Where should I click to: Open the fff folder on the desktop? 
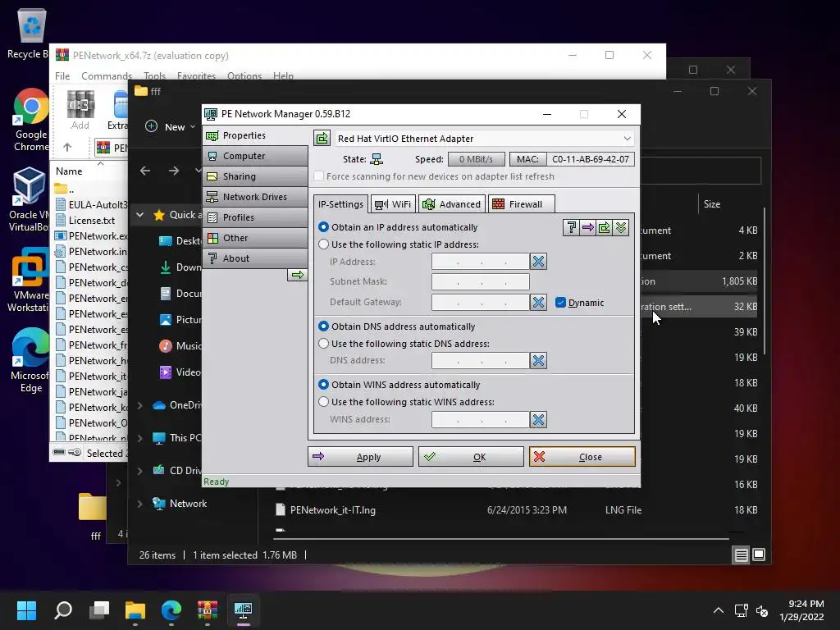(x=94, y=514)
